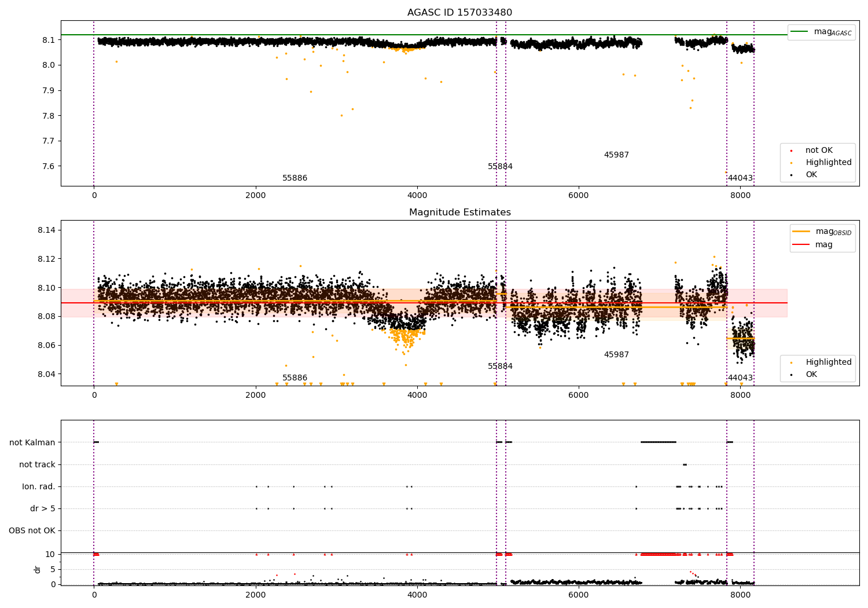Click the red 'mag' legend entry in middle plot

tap(812, 244)
